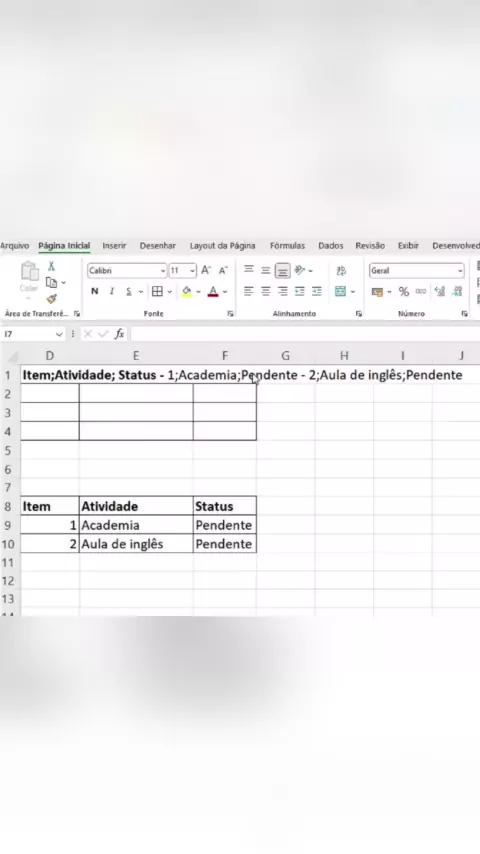Click the red font color icon

pos(213,291)
